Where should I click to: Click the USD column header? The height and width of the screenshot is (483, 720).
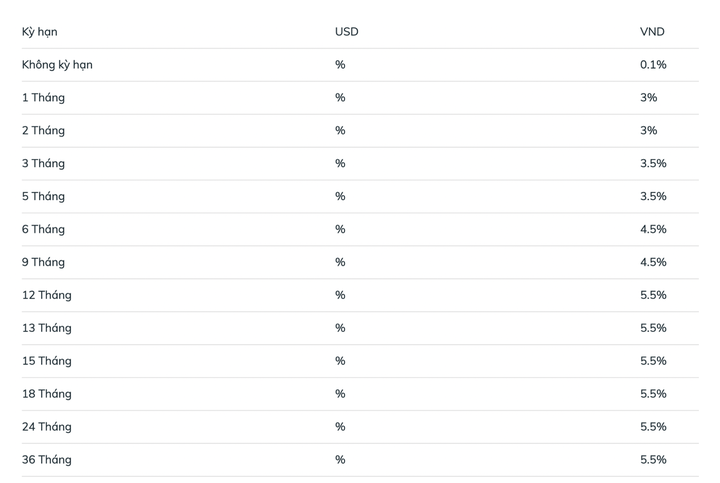coord(347,32)
